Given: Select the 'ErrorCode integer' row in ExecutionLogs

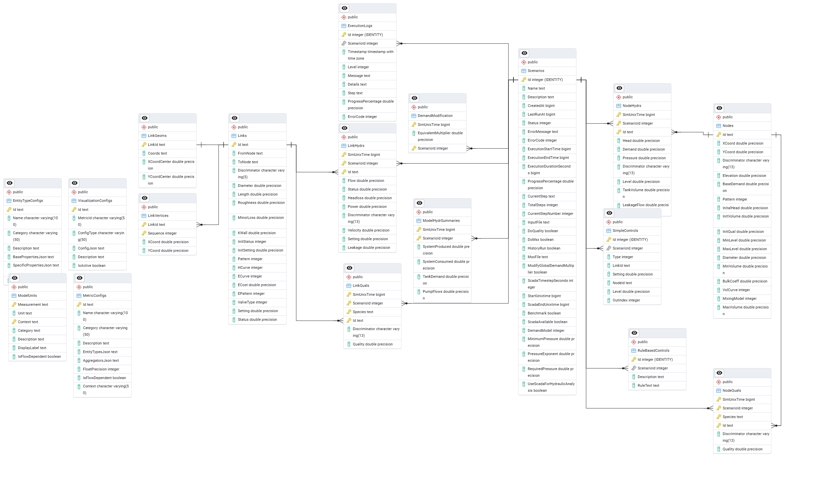Looking at the screenshot, I should pyautogui.click(x=367, y=117).
